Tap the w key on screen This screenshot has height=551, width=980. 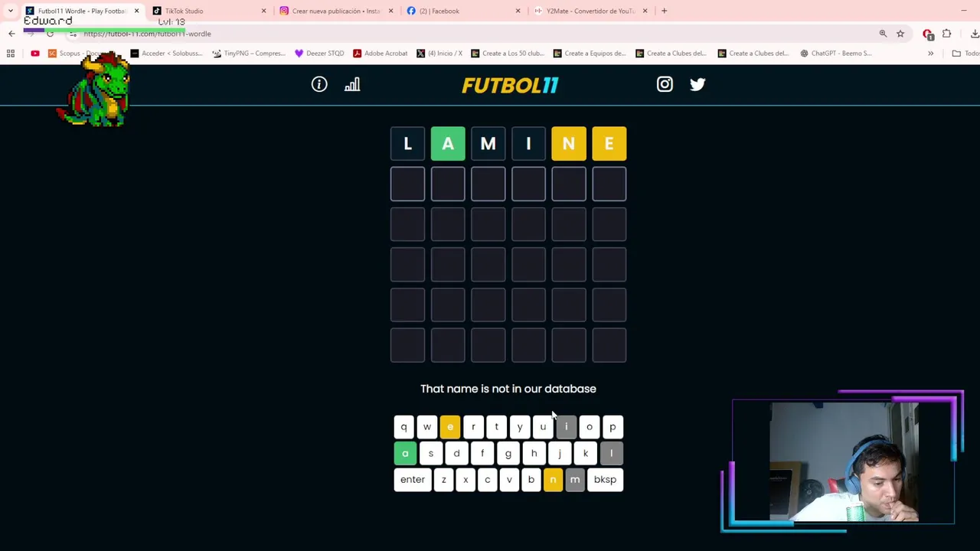(x=427, y=427)
